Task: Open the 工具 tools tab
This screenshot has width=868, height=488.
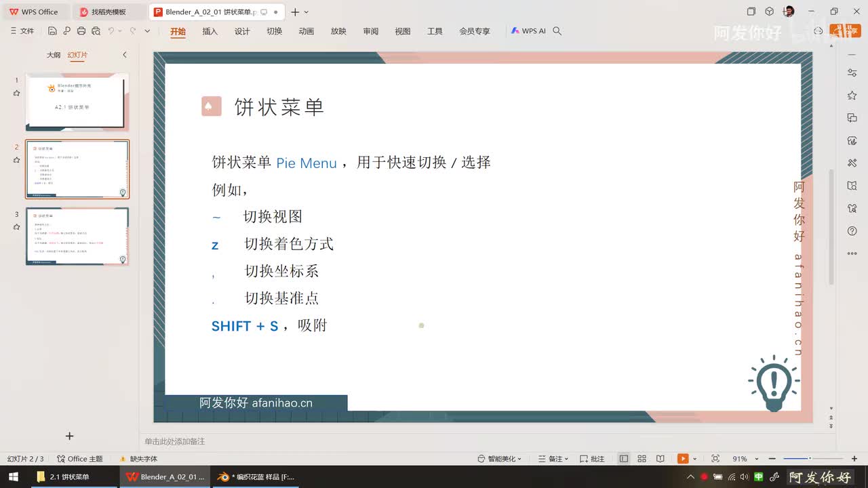Action: [435, 31]
